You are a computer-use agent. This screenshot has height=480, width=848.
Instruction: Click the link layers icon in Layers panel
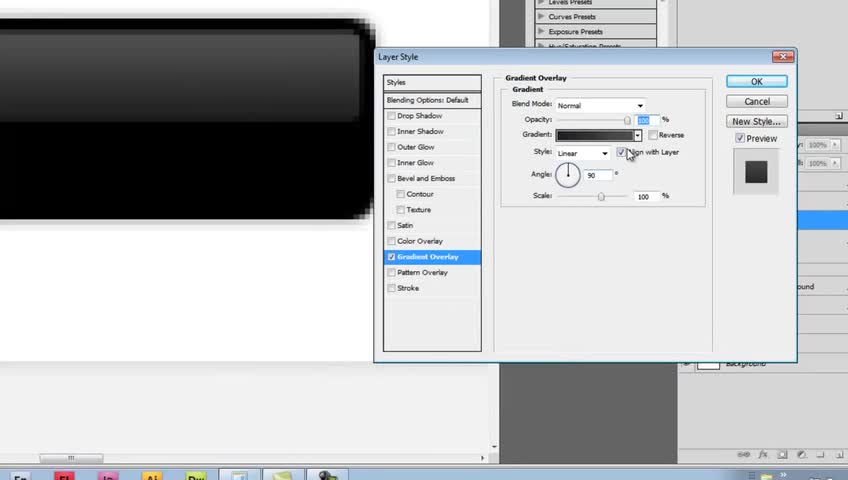click(744, 455)
